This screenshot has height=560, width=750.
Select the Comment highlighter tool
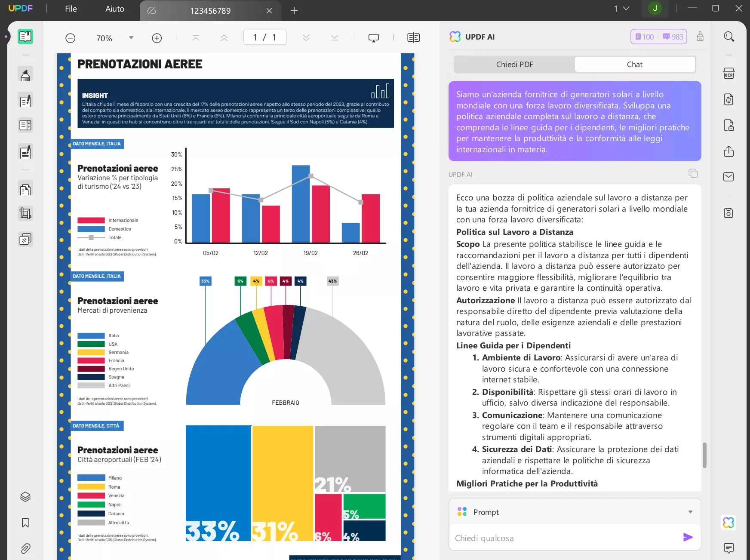click(25, 74)
